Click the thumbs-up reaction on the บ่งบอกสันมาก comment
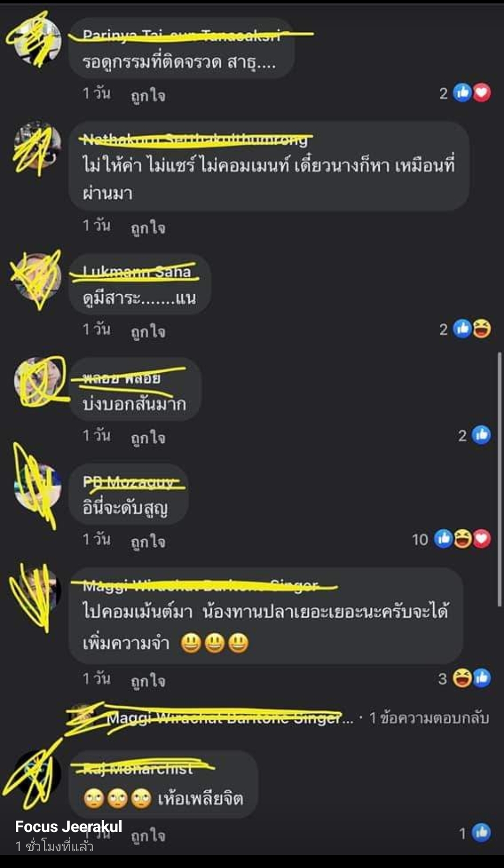Viewport: 504px width, 868px height. coord(482,435)
